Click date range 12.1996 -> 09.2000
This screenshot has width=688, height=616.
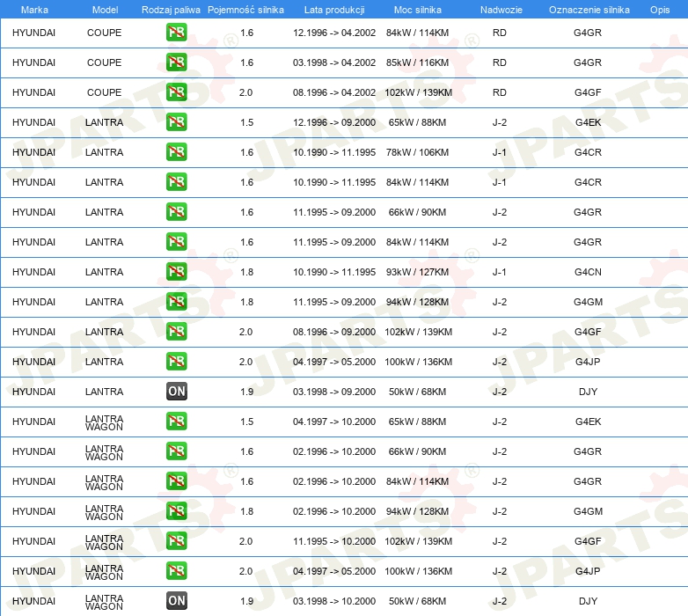[334, 122]
